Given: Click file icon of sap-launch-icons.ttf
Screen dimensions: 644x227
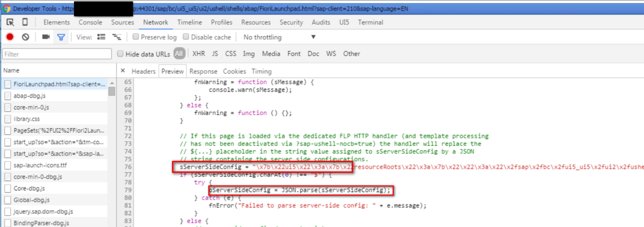Looking at the screenshot, I should pyautogui.click(x=8, y=165).
